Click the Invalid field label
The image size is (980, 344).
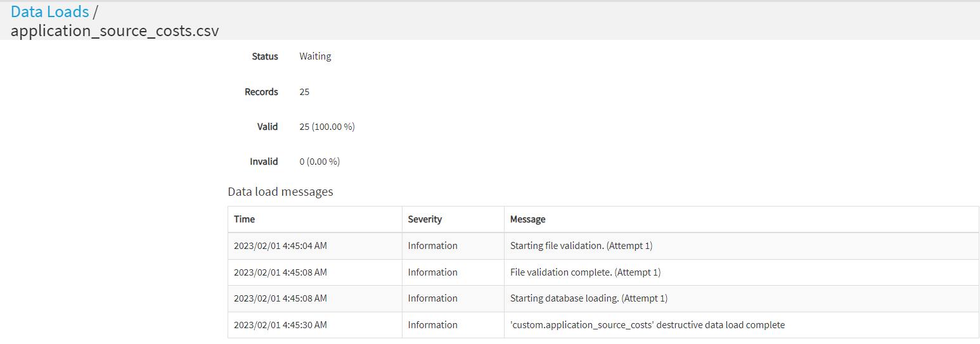pyautogui.click(x=264, y=162)
